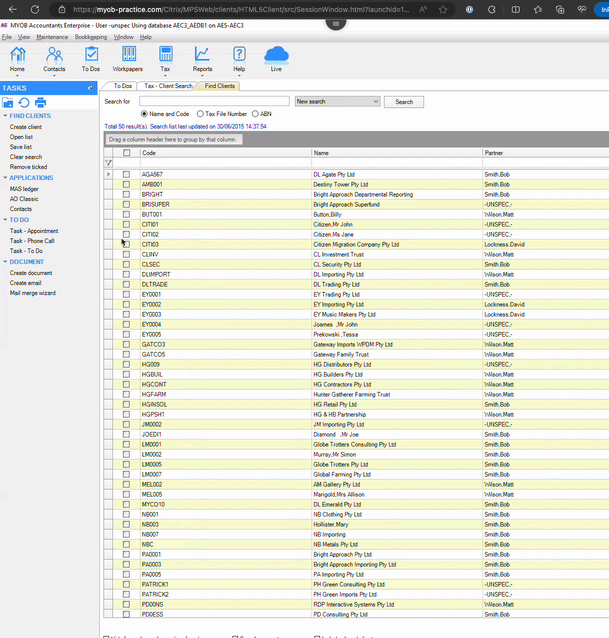Open the New search dropdown
Screen dimensions: 609x638
click(x=375, y=102)
